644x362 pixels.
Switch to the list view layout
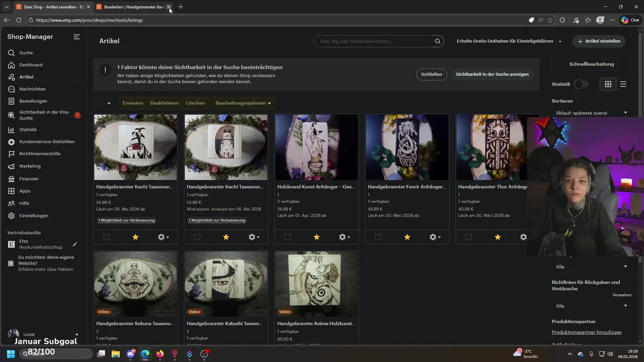point(623,84)
